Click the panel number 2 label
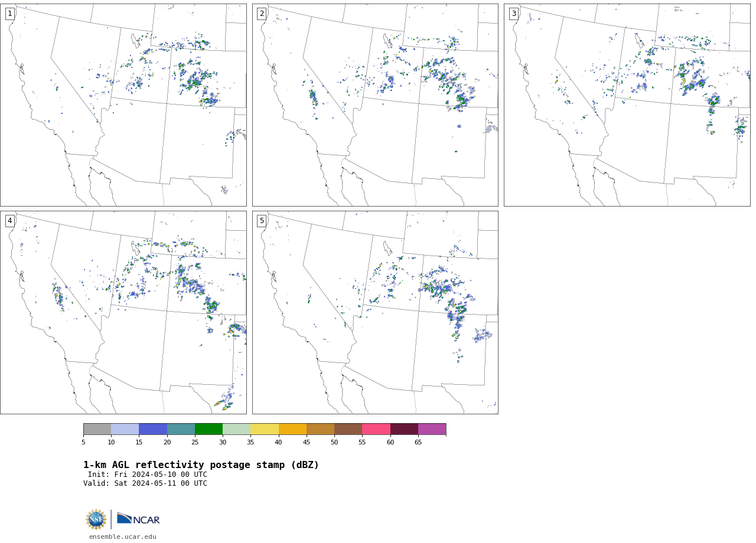Viewport: 756px width, 543px height. pos(262,14)
